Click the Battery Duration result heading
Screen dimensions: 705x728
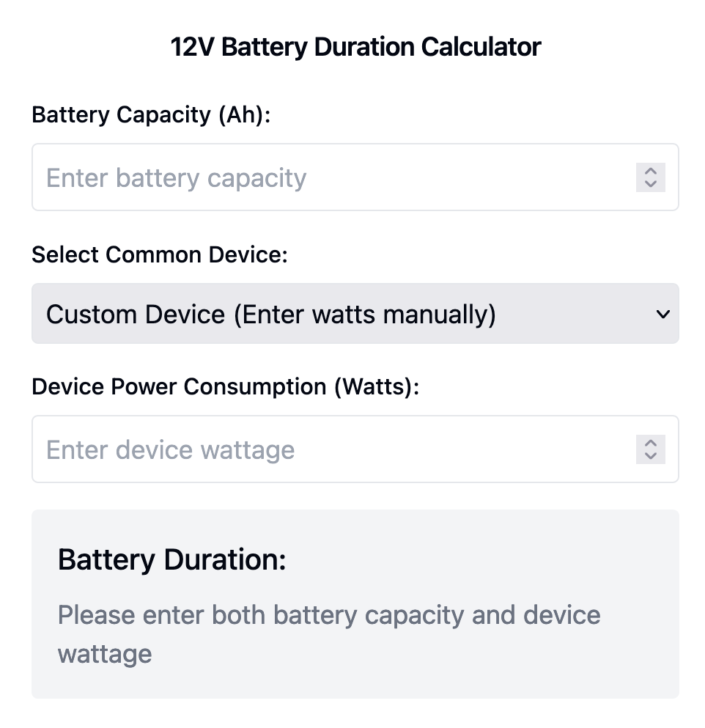click(x=171, y=559)
